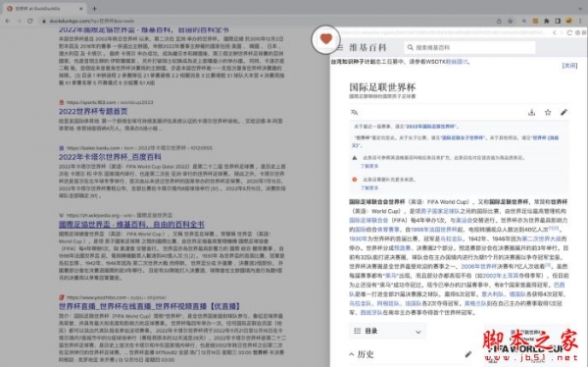Click inside the Wikipedia search field
This screenshot has width=588, height=367.
click(x=469, y=47)
